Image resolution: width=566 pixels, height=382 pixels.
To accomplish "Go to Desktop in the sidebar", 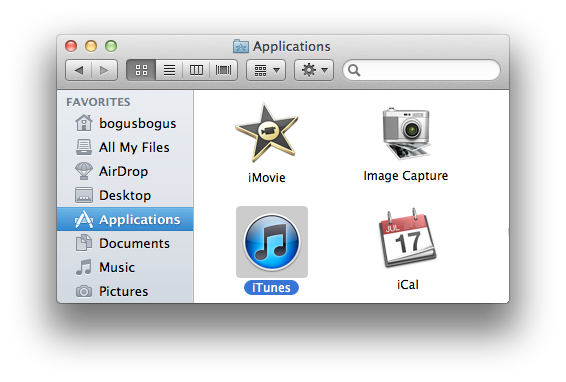I will click(125, 195).
